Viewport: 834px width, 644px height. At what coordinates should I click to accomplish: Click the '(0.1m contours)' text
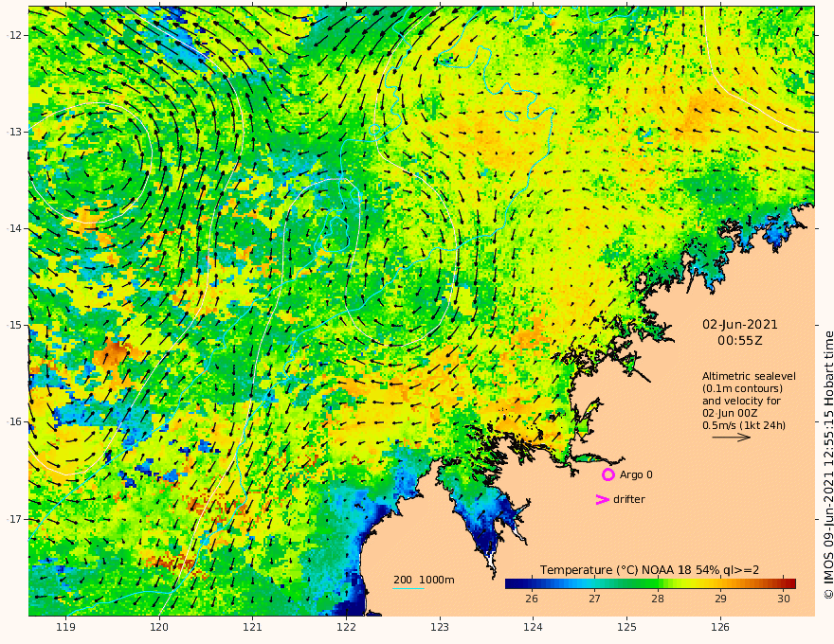pos(742,388)
